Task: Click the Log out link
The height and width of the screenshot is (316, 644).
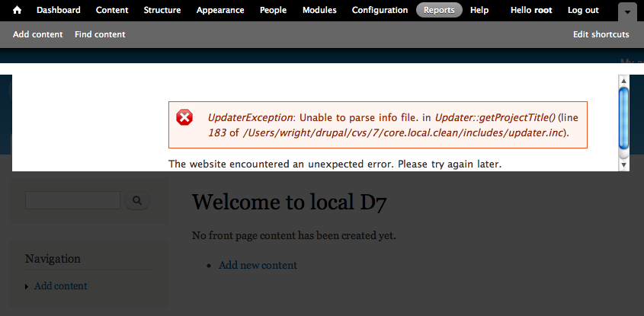Action: 583,10
